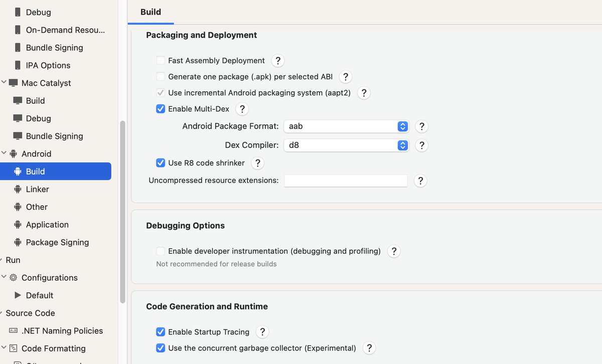Select IPA Options in the sidebar

tap(48, 65)
